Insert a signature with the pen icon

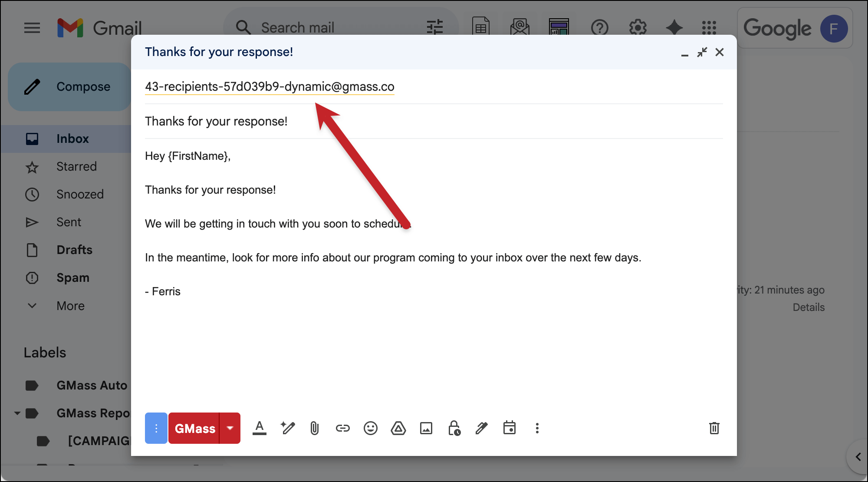click(481, 429)
